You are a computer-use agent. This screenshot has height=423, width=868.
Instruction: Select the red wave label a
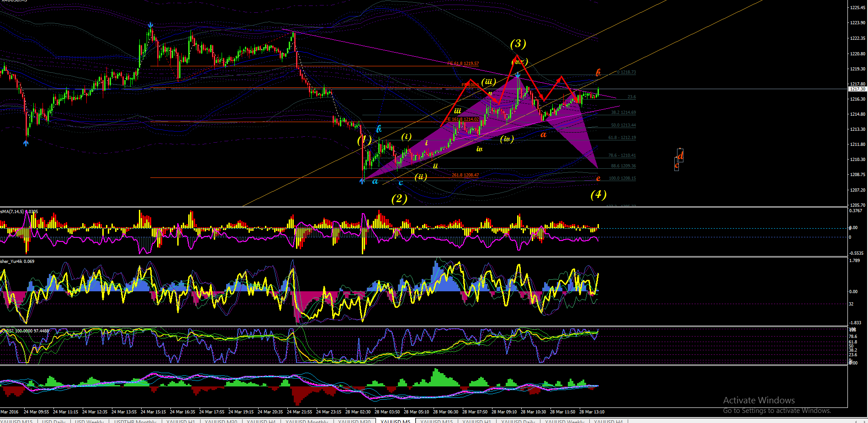(543, 134)
